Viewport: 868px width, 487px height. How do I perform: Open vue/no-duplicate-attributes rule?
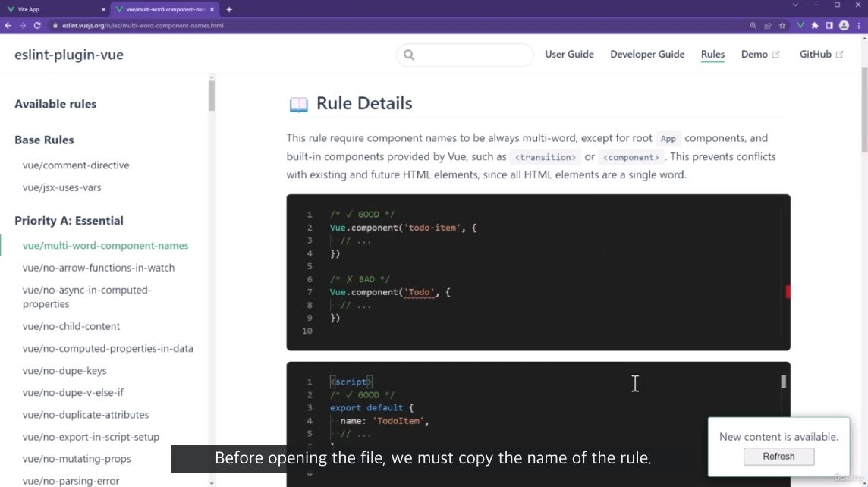86,414
